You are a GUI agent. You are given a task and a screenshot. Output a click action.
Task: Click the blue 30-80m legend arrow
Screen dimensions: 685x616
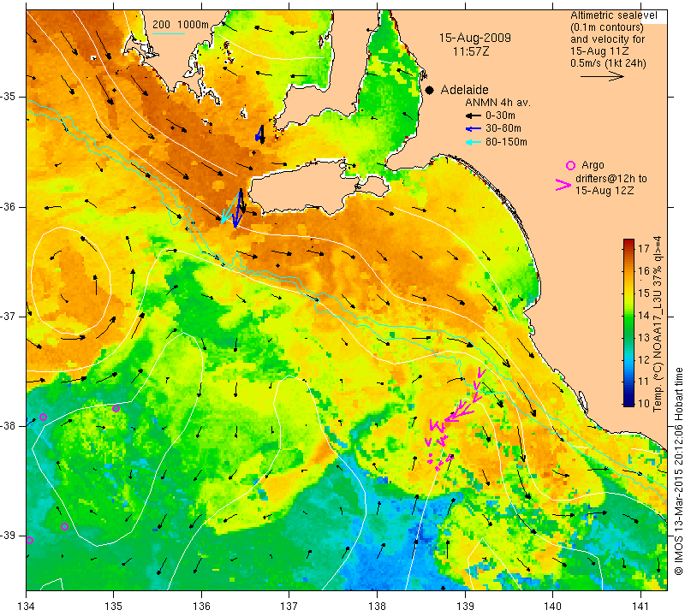pos(473,129)
